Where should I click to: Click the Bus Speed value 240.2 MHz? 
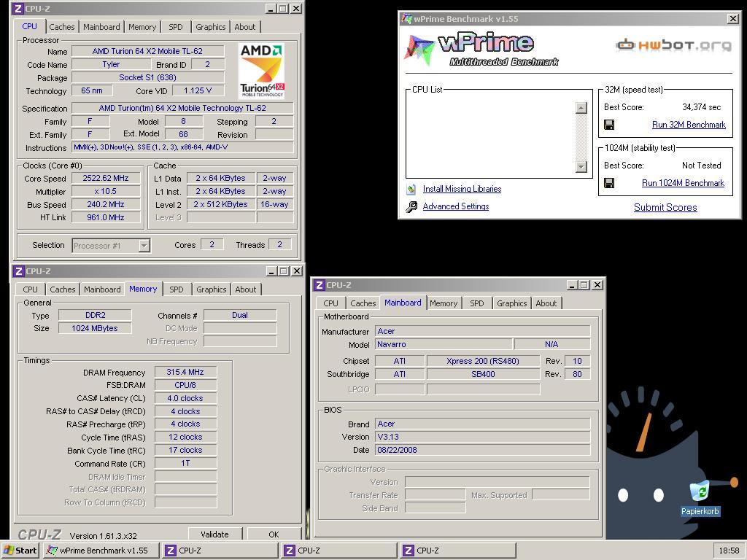click(106, 204)
